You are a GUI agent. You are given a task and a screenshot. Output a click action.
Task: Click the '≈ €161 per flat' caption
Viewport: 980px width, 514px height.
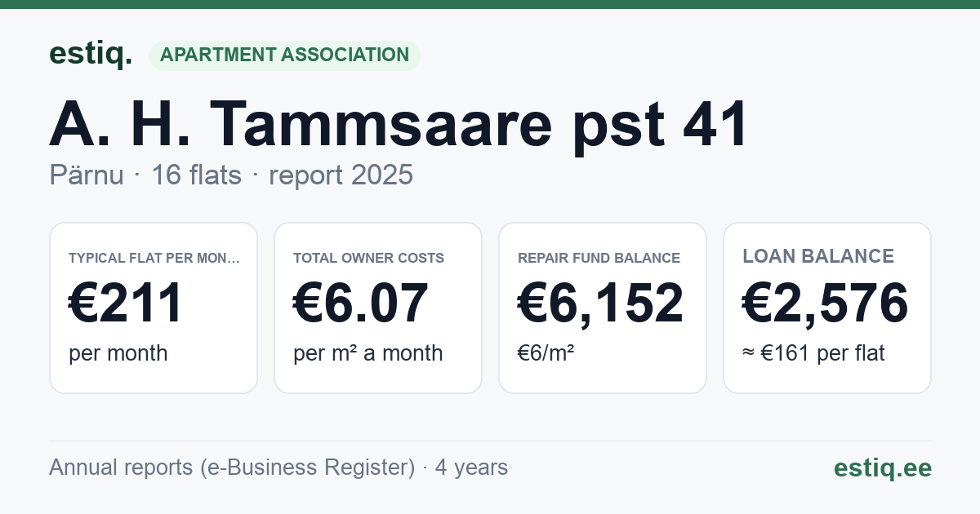click(x=813, y=353)
